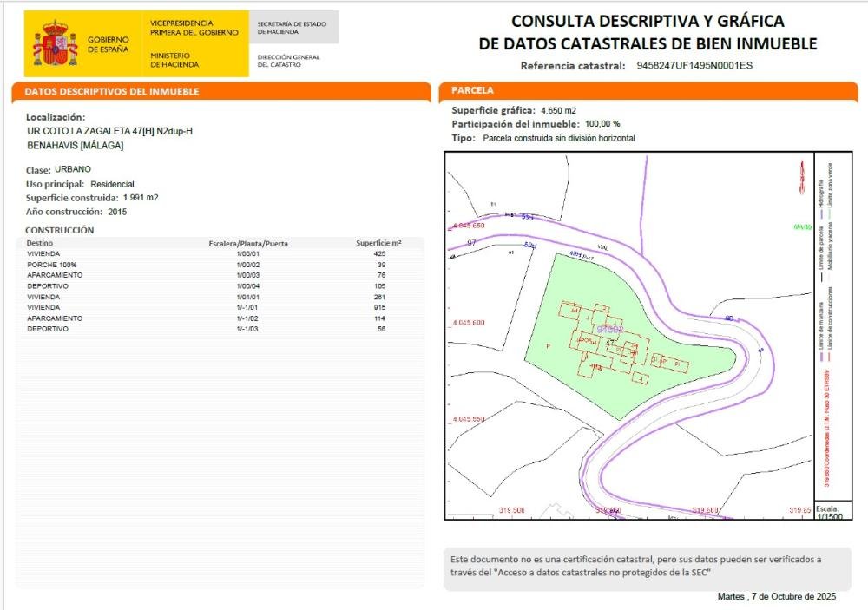Click the Superficie m² column header

pos(378,244)
